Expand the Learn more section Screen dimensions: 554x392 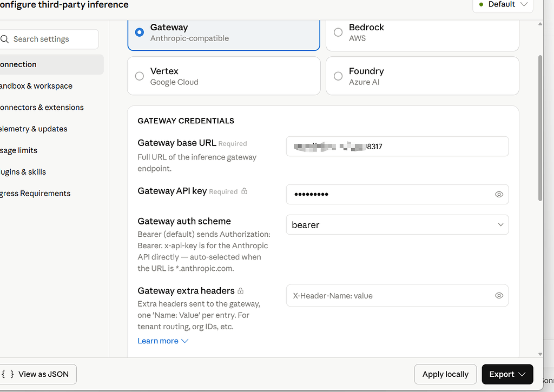(x=163, y=341)
